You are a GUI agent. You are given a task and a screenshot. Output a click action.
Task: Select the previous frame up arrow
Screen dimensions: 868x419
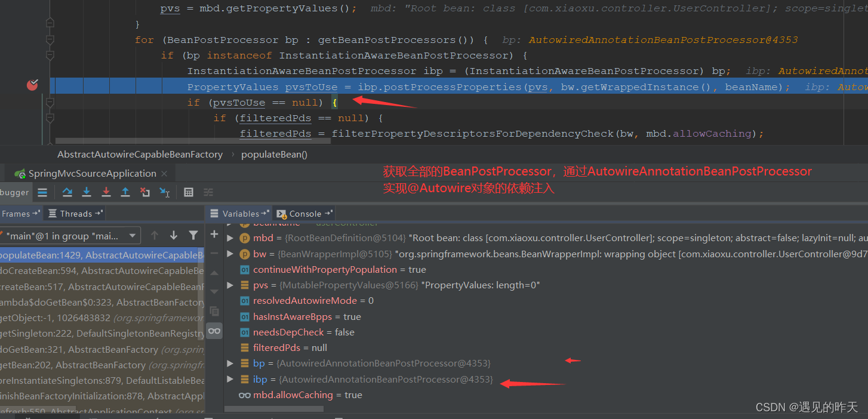pyautogui.click(x=155, y=236)
